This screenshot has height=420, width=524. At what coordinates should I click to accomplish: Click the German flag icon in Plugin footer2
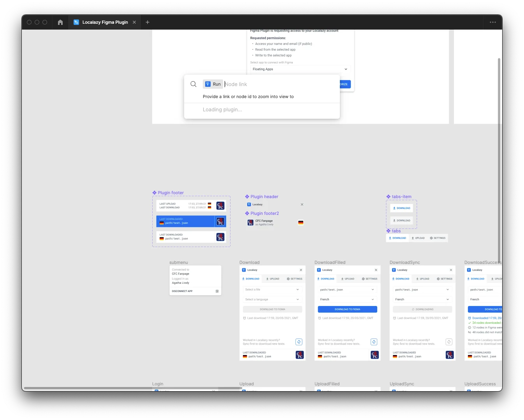(x=301, y=222)
